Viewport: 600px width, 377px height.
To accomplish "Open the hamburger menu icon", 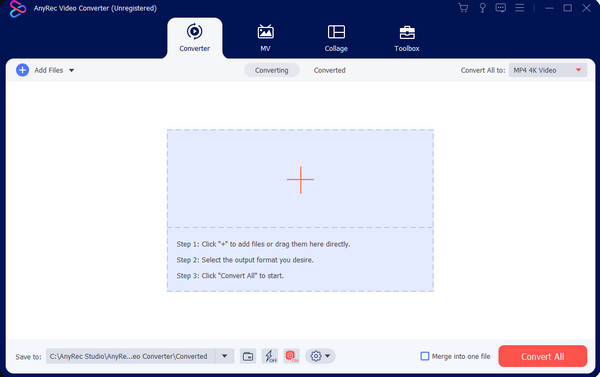I will (520, 8).
